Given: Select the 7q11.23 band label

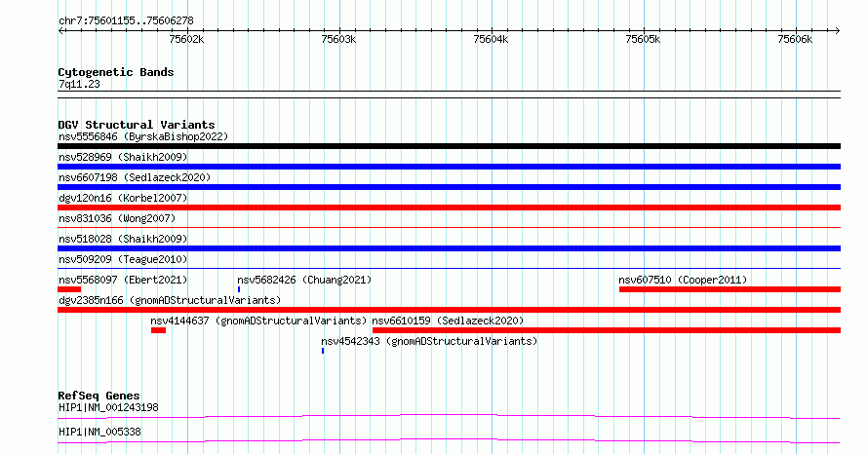Looking at the screenshot, I should coord(79,84).
